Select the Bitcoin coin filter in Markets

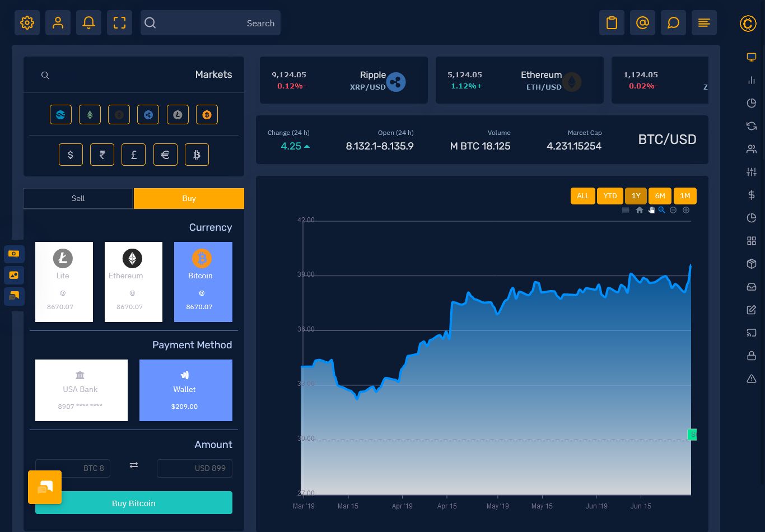click(207, 115)
